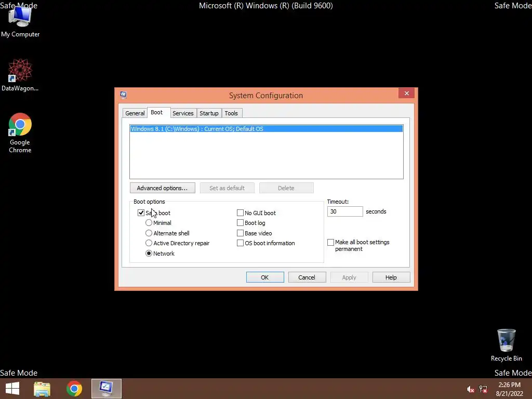Select the Minimal radio option
The image size is (532, 399).
click(149, 223)
